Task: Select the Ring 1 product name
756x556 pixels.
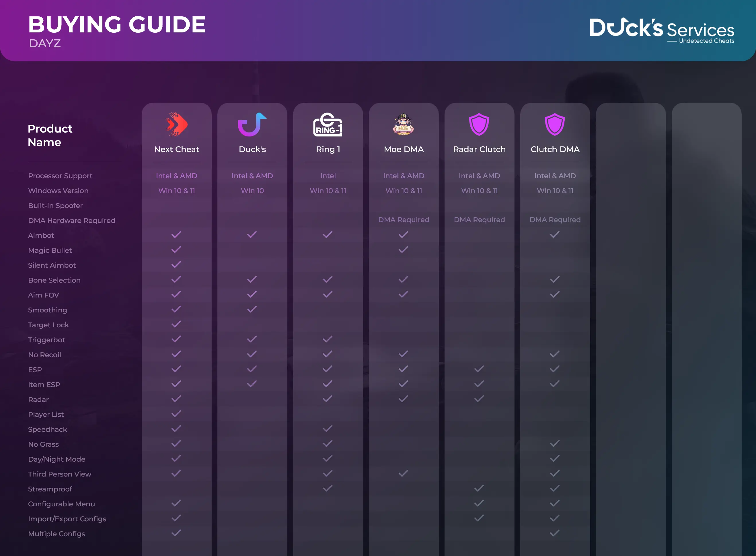Action: 328,149
